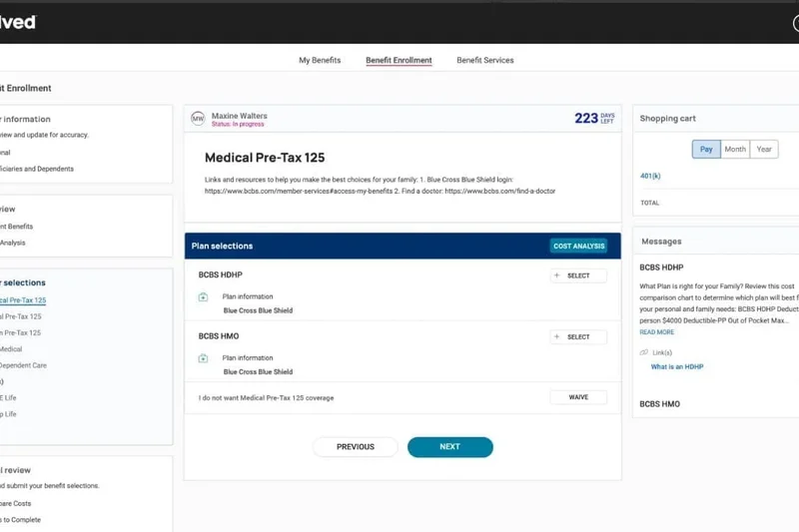Go back with the Previous button
This screenshot has height=532, width=799.
pyautogui.click(x=356, y=447)
